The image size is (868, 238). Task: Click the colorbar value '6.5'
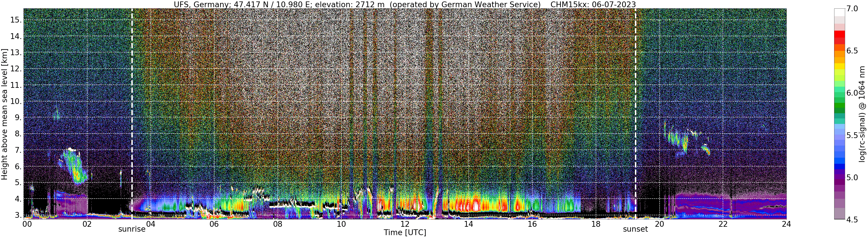[x=852, y=51]
